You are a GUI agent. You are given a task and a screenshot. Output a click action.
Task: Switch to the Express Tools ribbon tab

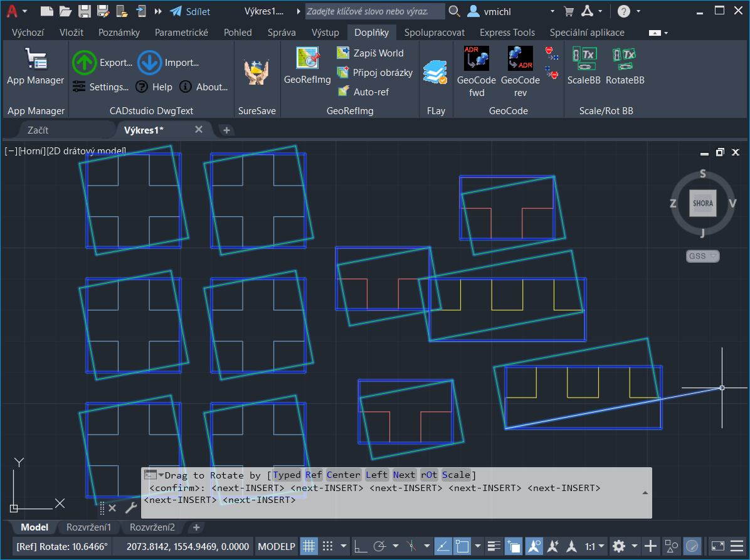507,33
